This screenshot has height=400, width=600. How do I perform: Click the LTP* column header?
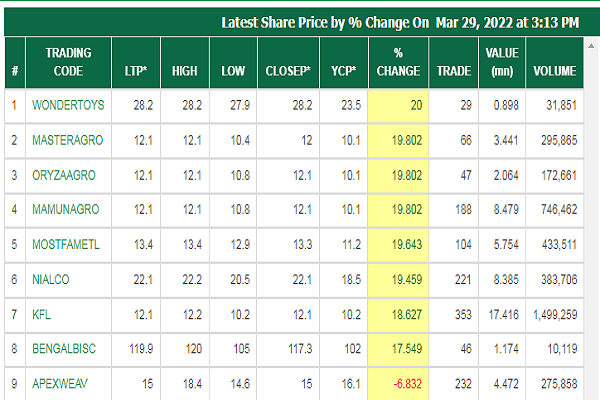(136, 62)
